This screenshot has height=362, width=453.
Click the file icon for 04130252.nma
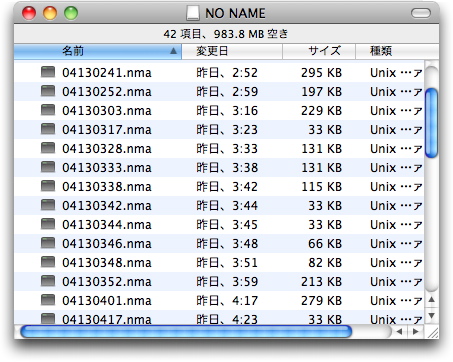pyautogui.click(x=48, y=91)
